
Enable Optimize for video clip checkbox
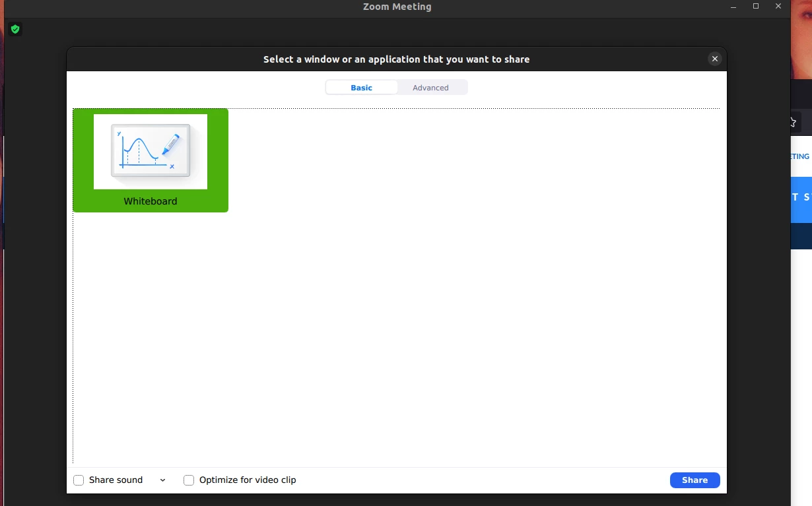pyautogui.click(x=189, y=480)
